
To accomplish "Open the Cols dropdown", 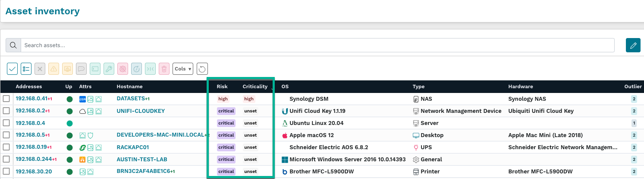I will pos(183,68).
